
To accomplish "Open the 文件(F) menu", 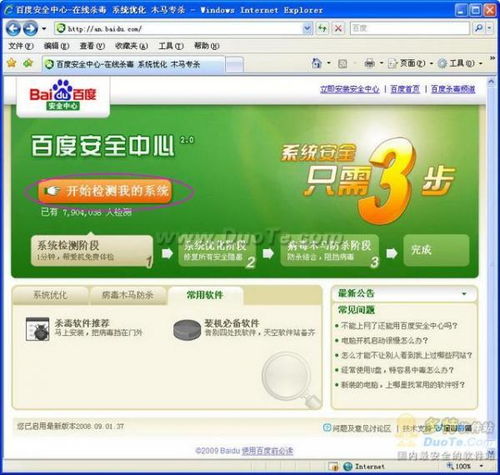I will point(21,46).
